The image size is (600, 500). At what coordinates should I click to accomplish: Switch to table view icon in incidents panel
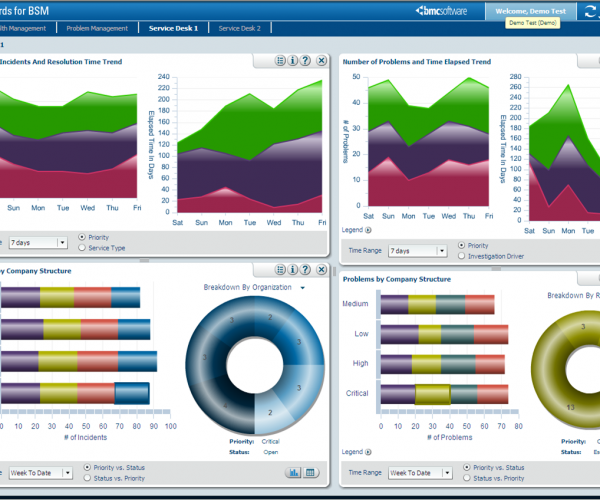pos(311,473)
